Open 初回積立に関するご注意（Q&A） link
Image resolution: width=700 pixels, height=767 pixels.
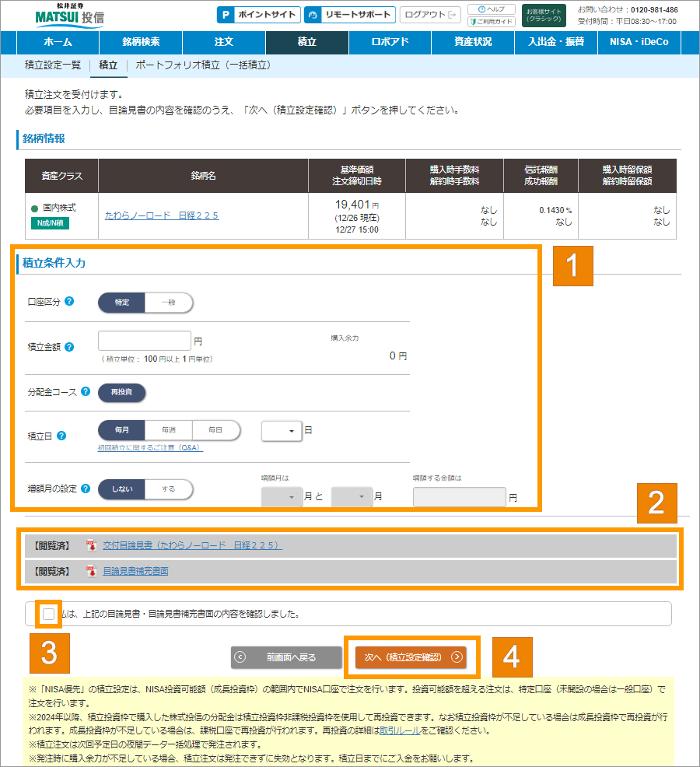pos(150,447)
